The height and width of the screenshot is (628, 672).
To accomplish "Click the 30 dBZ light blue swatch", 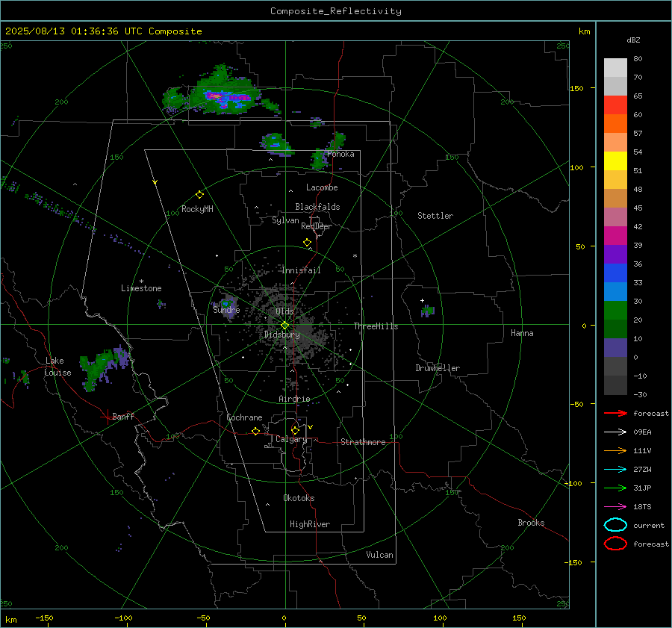I will coord(615,291).
